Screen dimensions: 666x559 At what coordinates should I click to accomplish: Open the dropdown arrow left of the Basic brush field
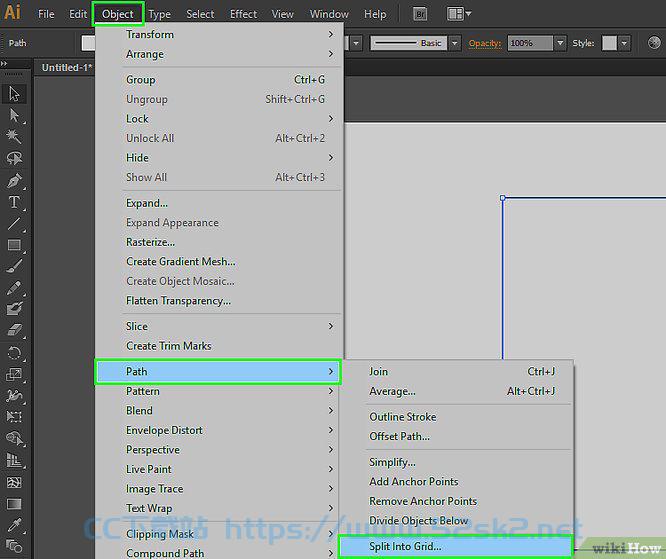pyautogui.click(x=356, y=43)
